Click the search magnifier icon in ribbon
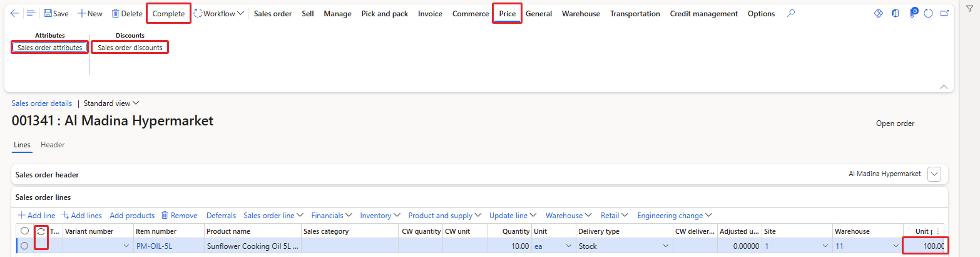The width and height of the screenshot is (980, 257). tap(792, 13)
